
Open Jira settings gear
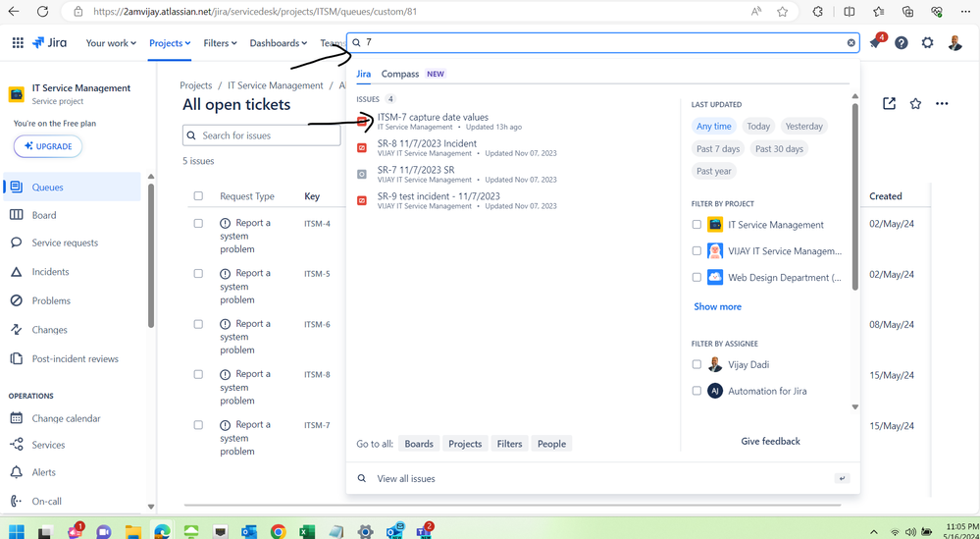(927, 42)
